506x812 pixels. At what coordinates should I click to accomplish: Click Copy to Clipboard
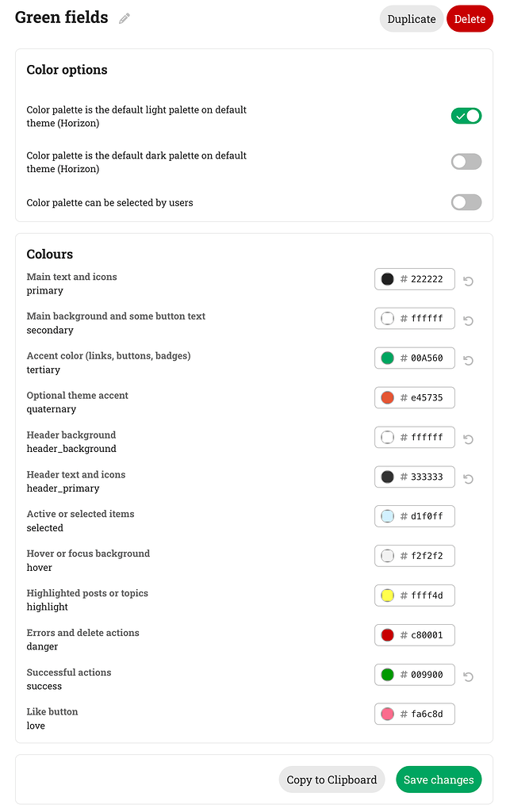332,779
